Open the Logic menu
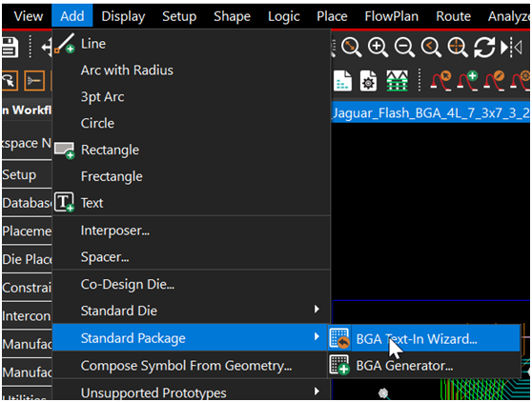 (284, 16)
